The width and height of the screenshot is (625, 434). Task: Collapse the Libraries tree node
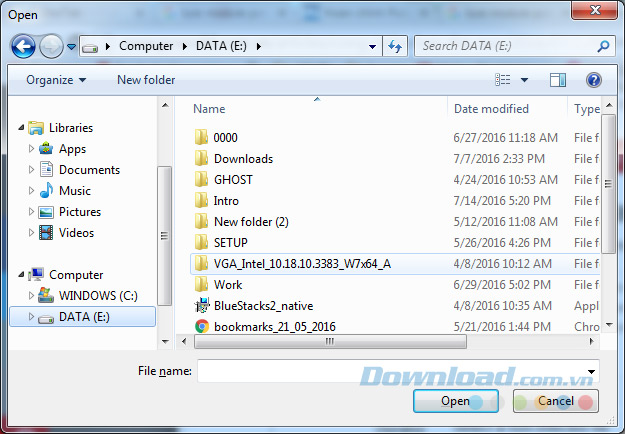tap(22, 128)
